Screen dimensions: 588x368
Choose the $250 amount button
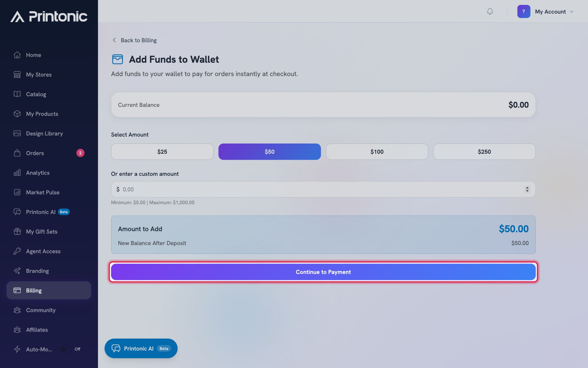point(484,152)
